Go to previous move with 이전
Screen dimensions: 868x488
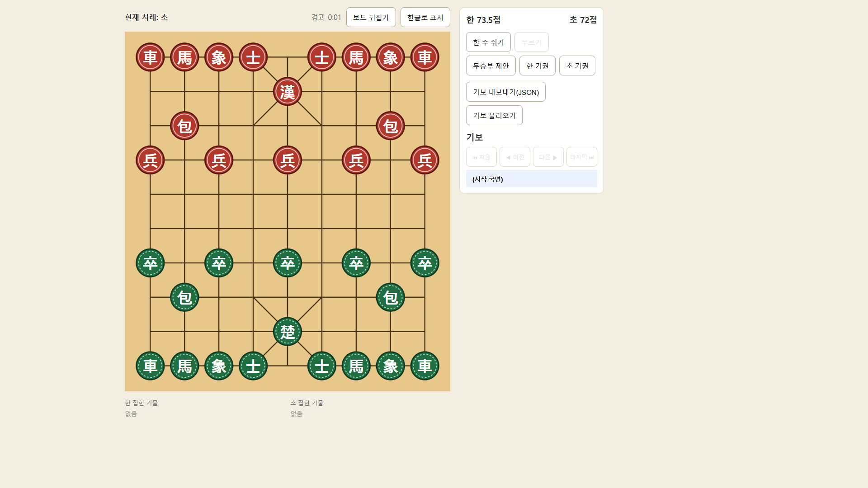point(515,157)
